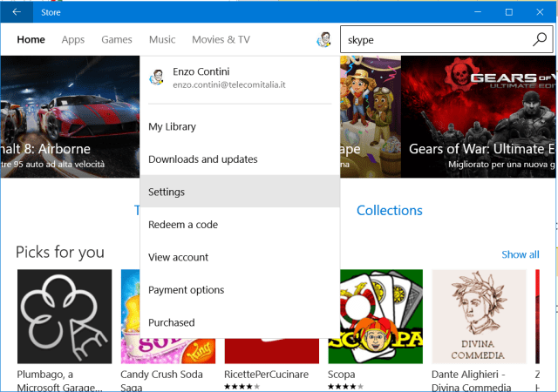Switch to the Games tab
This screenshot has height=392, width=558.
(117, 39)
